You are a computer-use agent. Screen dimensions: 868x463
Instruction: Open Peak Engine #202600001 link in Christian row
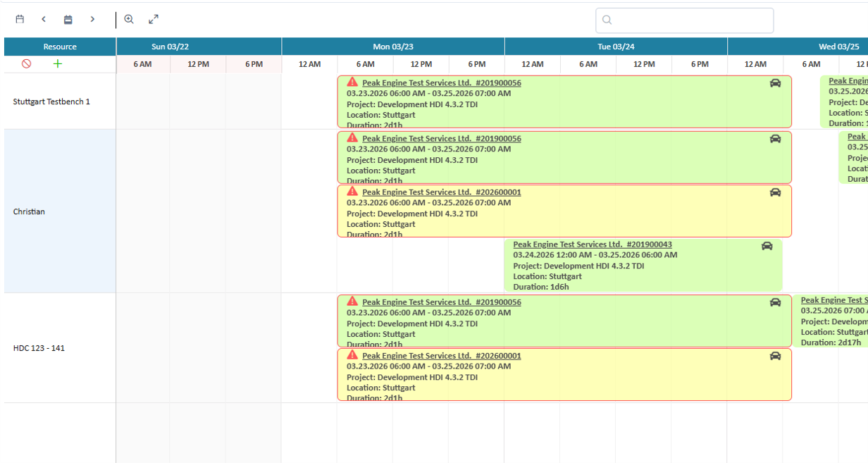point(442,192)
